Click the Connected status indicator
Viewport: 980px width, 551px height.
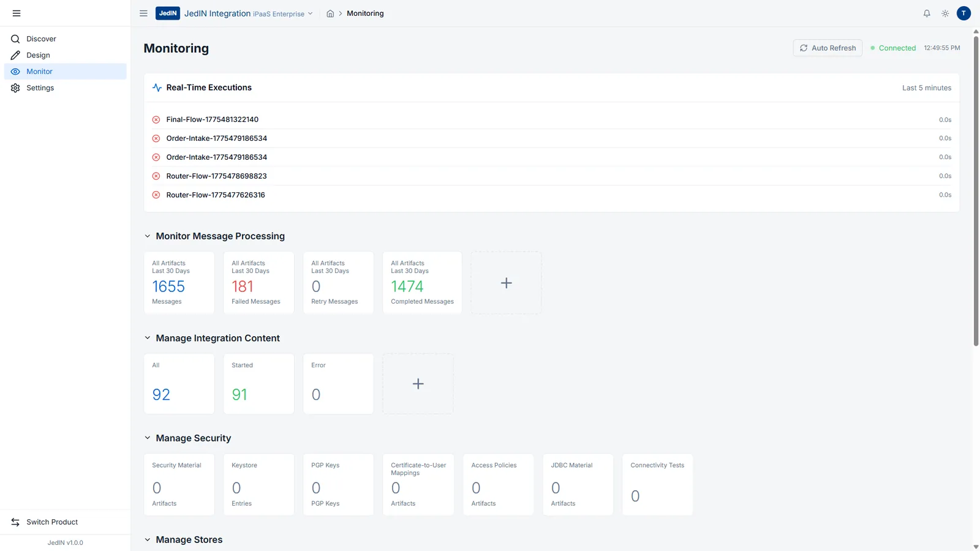coord(893,48)
